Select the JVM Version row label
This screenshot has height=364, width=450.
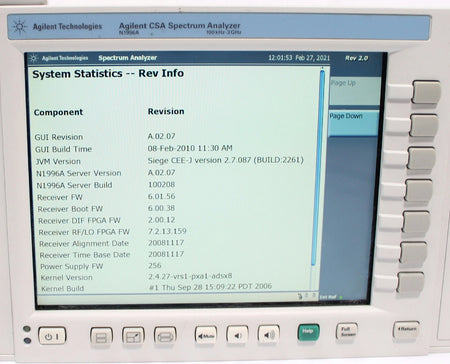click(x=58, y=161)
